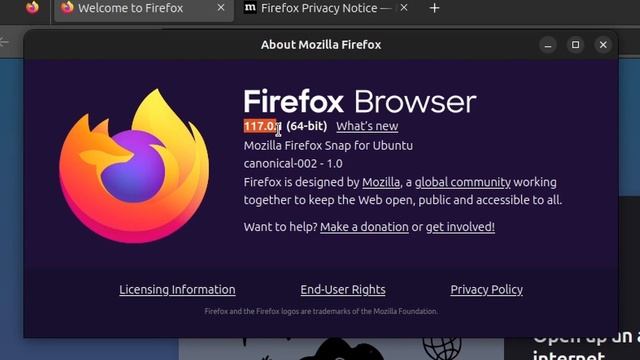
Task: Maximize the About Mozilla Firefox dialog
Action: coord(576,45)
